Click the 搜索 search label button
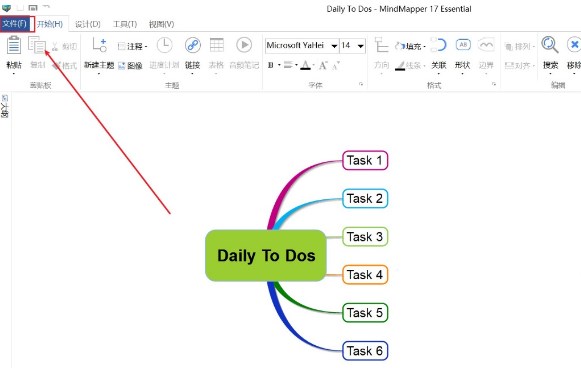The height and width of the screenshot is (368, 581). click(550, 65)
